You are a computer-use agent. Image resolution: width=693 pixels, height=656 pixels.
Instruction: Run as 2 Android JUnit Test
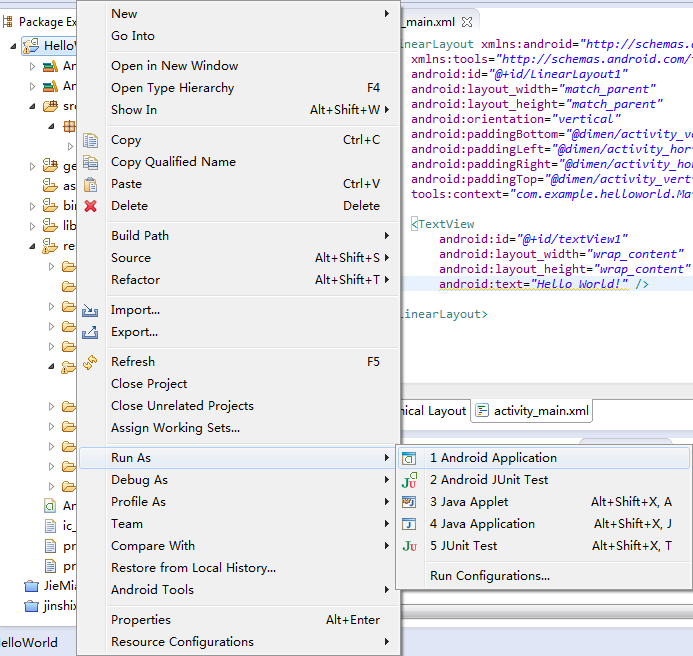[x=544, y=480]
